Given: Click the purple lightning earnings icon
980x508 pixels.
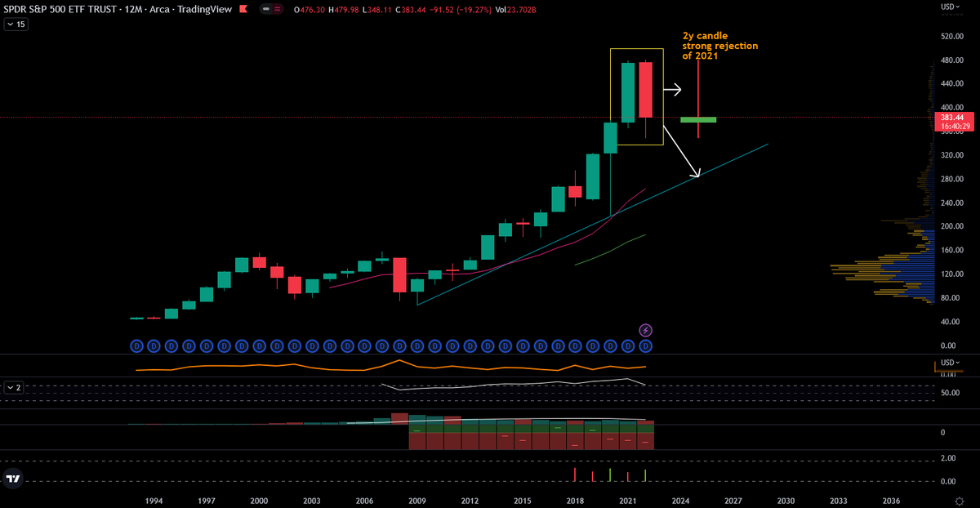Looking at the screenshot, I should tap(646, 330).
